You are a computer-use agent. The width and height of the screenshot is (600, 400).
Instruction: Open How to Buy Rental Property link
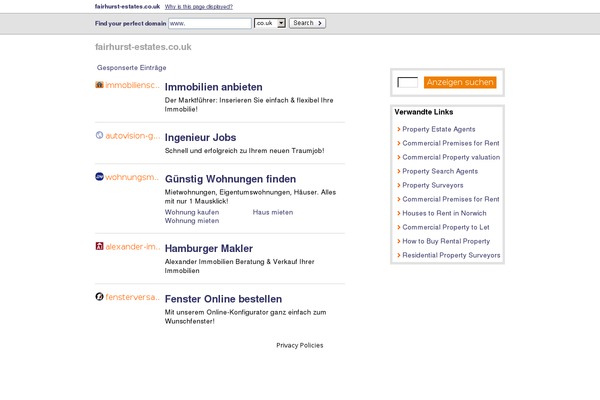pos(446,241)
